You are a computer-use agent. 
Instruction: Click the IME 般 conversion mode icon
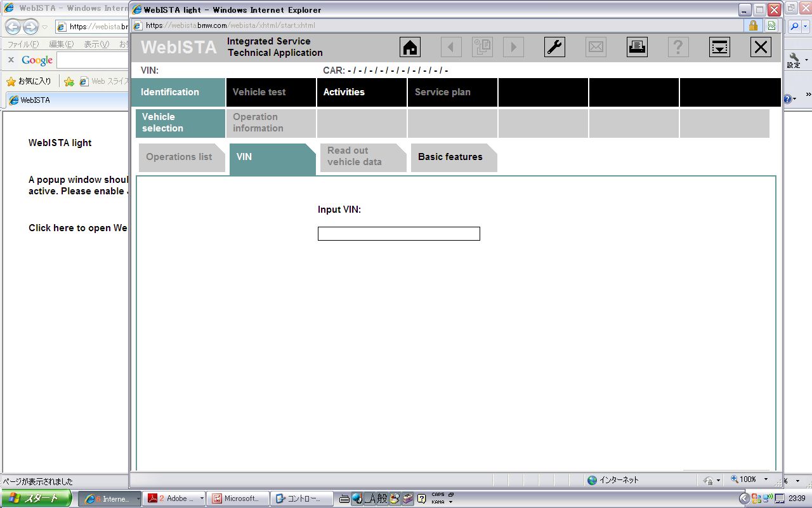pos(382,498)
